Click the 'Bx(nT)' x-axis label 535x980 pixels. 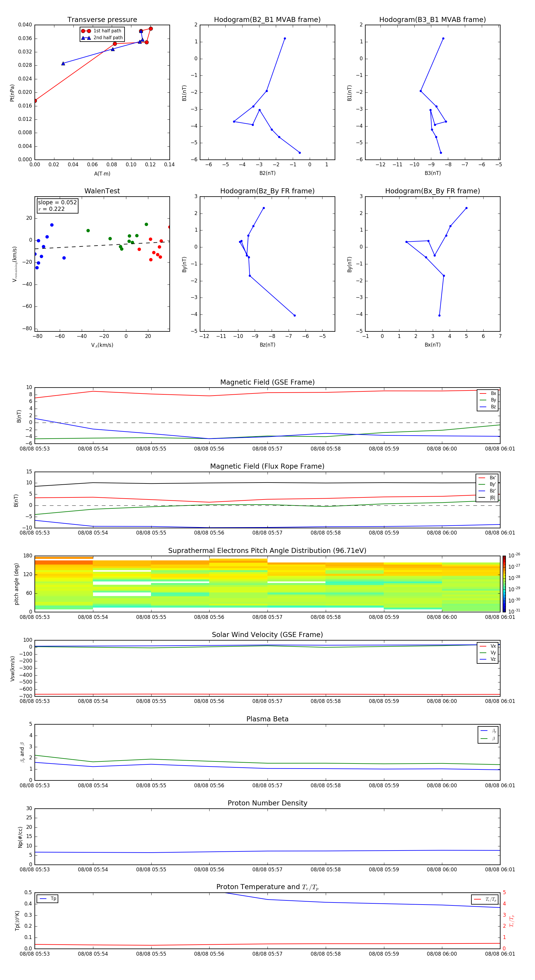pos(432,345)
